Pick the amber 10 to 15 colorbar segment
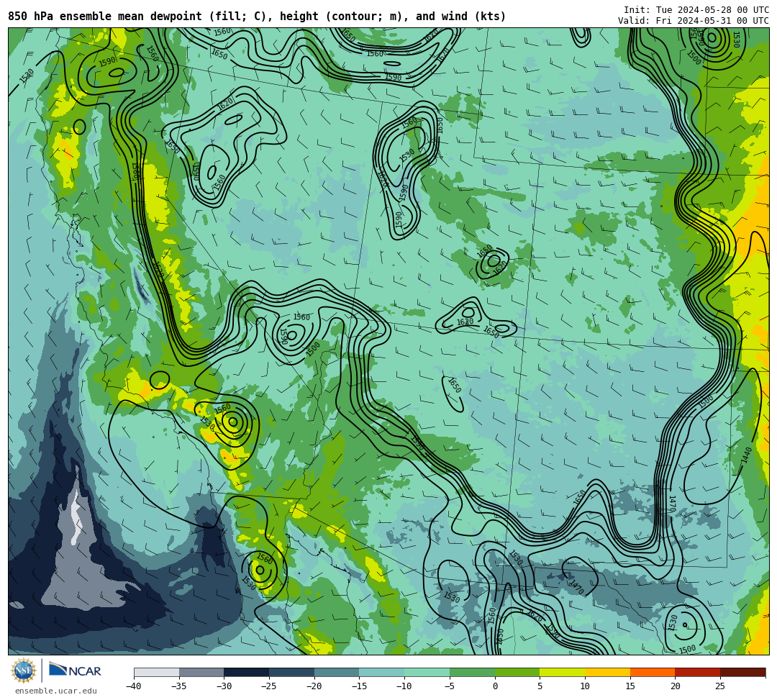The height and width of the screenshot is (700, 777). [x=607, y=672]
